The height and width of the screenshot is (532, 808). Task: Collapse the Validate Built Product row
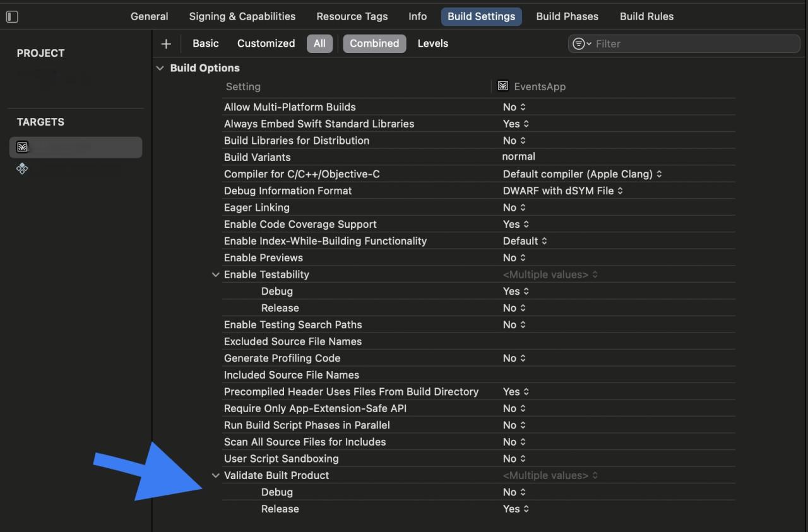tap(216, 475)
